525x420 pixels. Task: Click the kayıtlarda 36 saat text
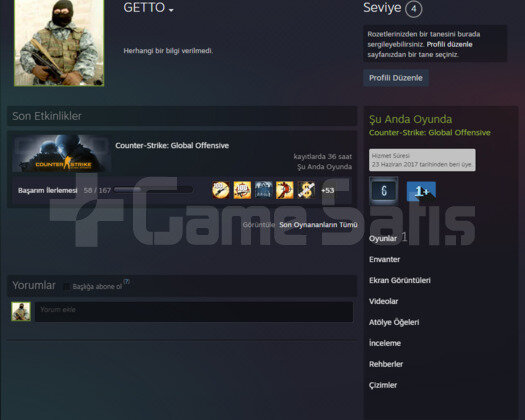[x=323, y=156]
